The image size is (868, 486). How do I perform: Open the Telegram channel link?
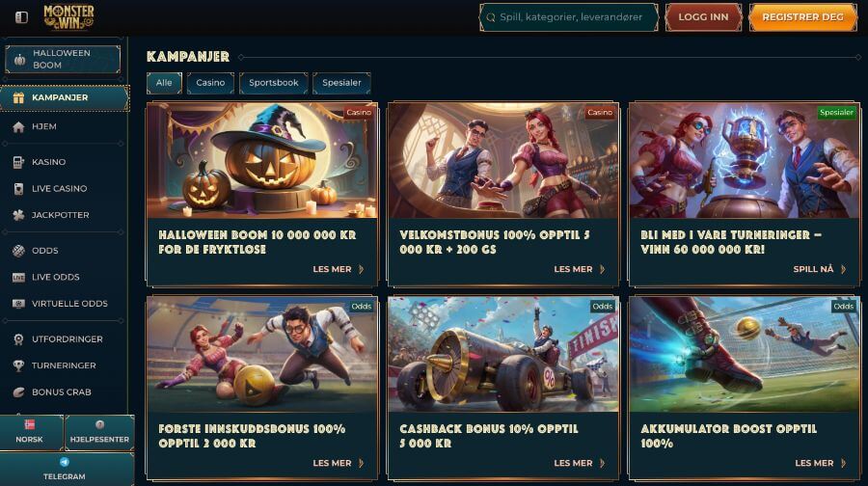pos(65,469)
